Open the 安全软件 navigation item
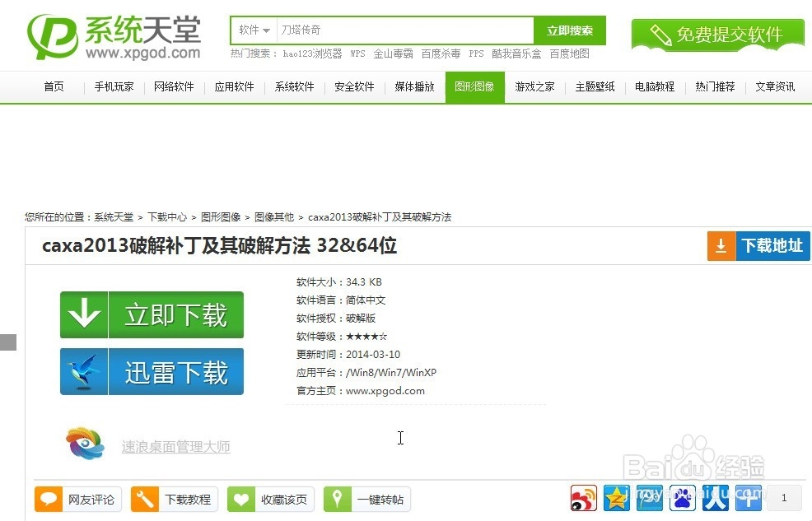This screenshot has height=521, width=812. 354,86
